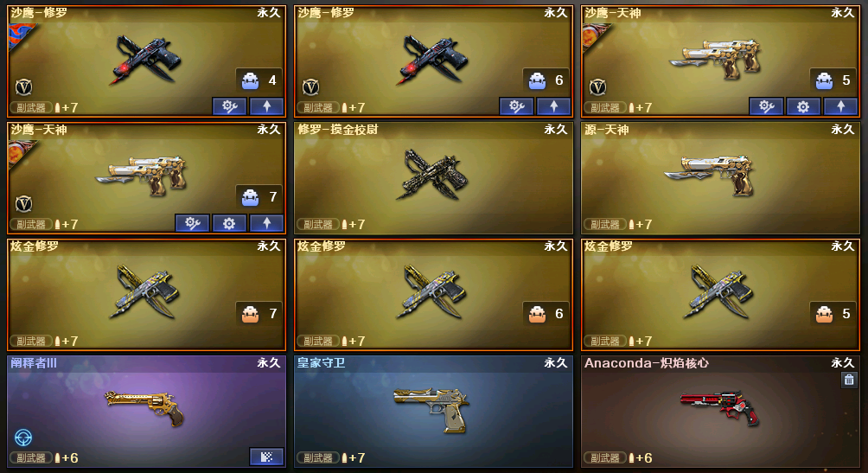Select the 炫金修罗 card with bag count 6
This screenshot has width=868, height=473.
pos(433,295)
